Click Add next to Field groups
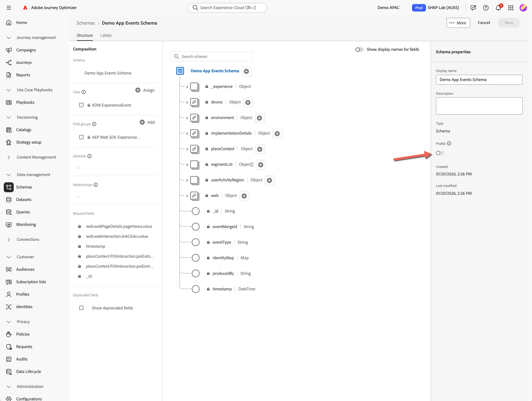This screenshot has height=401, width=532. point(147,122)
